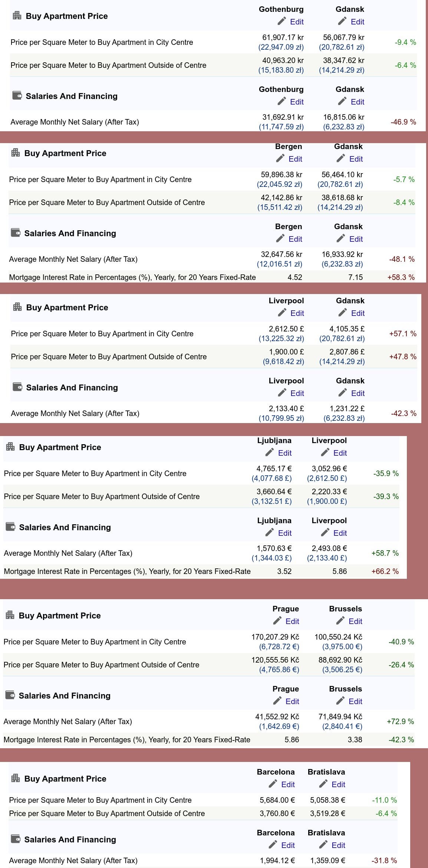Click the pencil icon under Bratislava in Buy Apartment Price
This screenshot has width=428, height=868.
pos(323,783)
